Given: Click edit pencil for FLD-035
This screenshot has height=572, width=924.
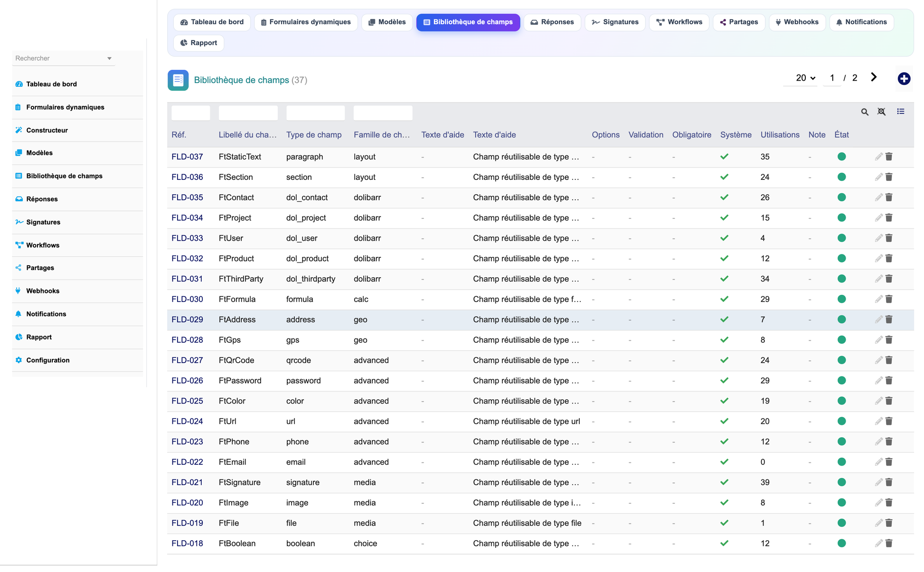Looking at the screenshot, I should tap(878, 197).
